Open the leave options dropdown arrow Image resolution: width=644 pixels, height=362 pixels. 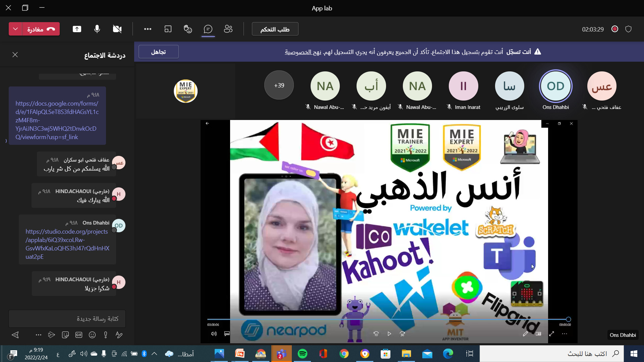pos(15,29)
